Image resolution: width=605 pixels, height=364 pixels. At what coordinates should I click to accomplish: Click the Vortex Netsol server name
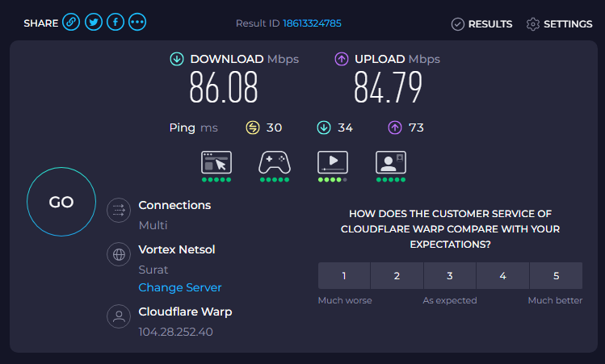(177, 249)
